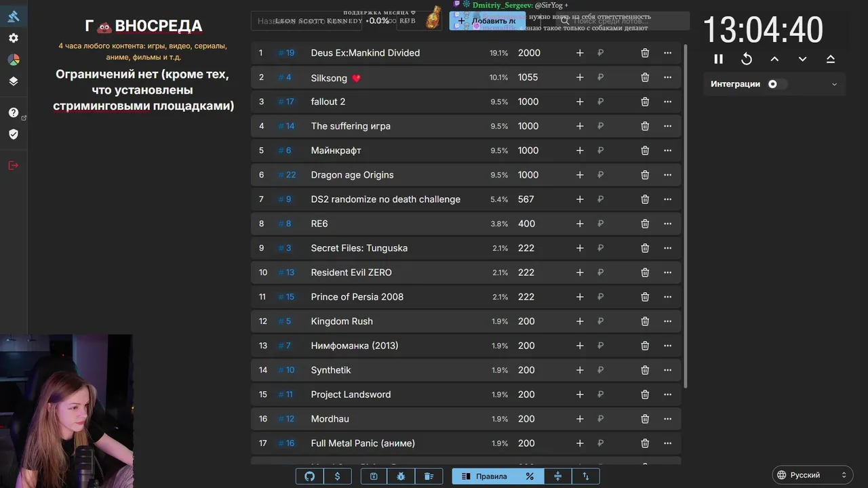Open help question mark in sidebar
868x488 pixels.
(14, 113)
